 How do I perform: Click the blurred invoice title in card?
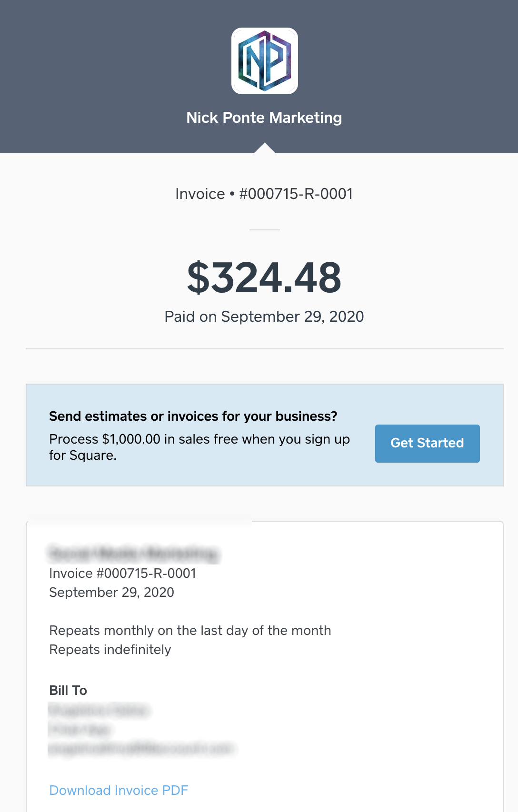pos(133,554)
